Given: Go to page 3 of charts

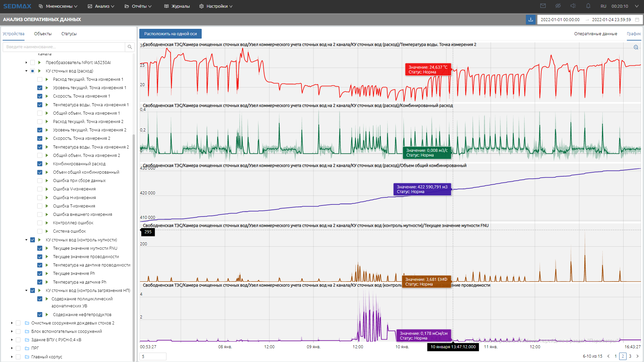Looking at the screenshot, I should pyautogui.click(x=630, y=356).
